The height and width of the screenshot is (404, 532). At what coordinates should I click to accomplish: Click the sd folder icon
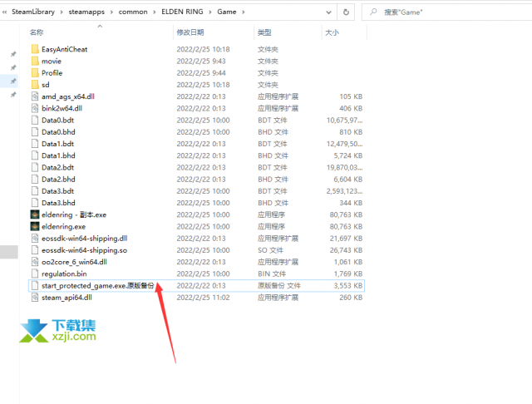(x=35, y=85)
